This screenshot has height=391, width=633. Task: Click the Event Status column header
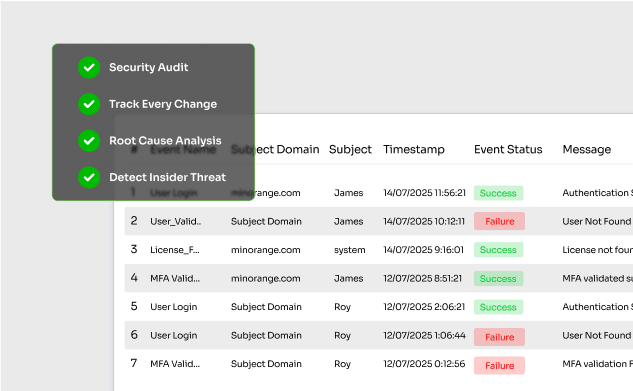[x=508, y=149]
